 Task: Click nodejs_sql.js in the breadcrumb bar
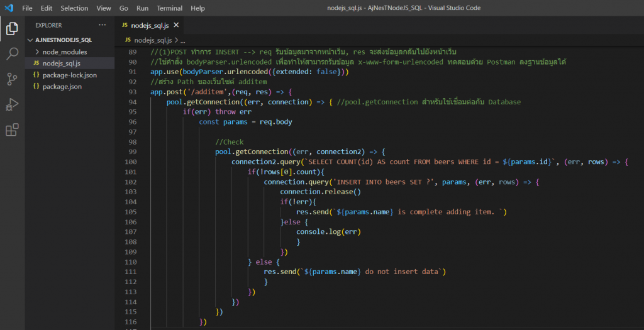coord(152,40)
